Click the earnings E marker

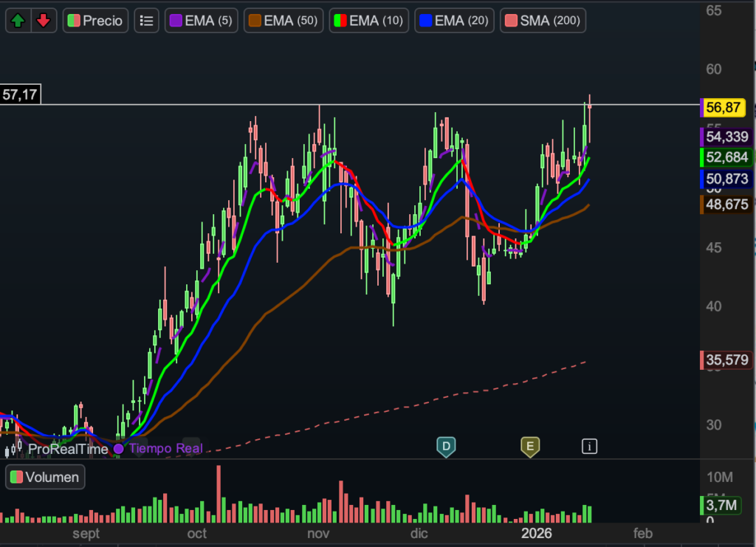[x=529, y=446]
